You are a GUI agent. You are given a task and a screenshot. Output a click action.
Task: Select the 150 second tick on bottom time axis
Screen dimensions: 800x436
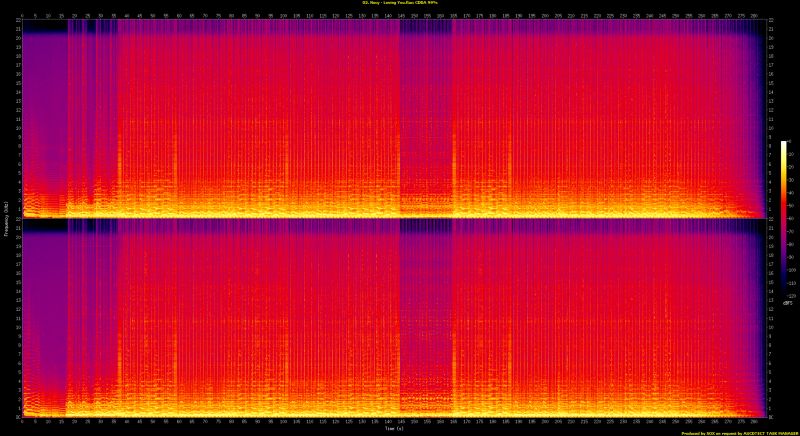point(416,420)
